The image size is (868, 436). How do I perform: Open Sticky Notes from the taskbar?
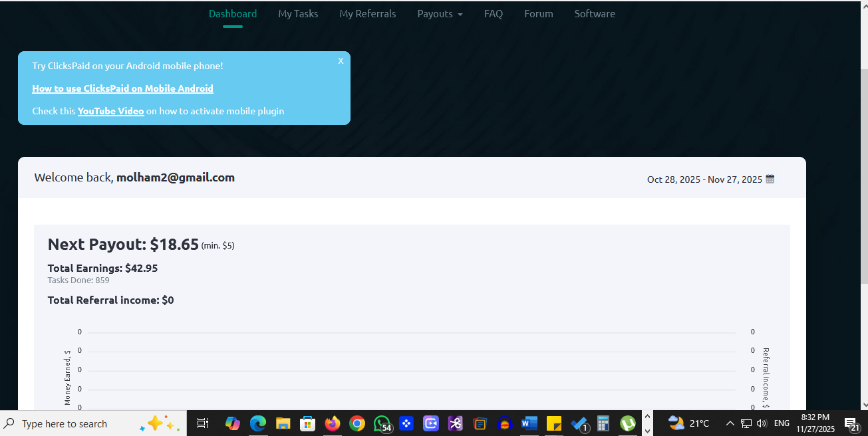point(554,423)
